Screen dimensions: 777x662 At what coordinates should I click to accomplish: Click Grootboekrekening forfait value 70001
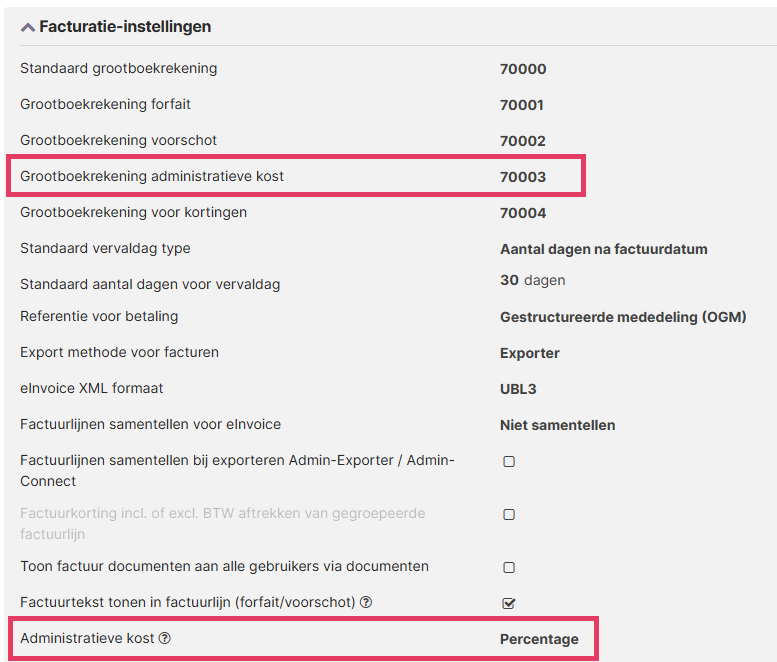pos(523,105)
